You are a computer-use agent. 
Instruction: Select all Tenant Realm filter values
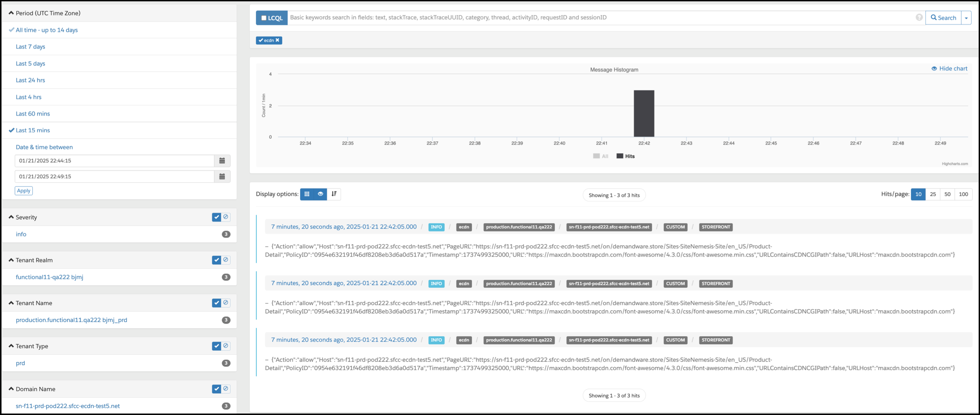(217, 260)
